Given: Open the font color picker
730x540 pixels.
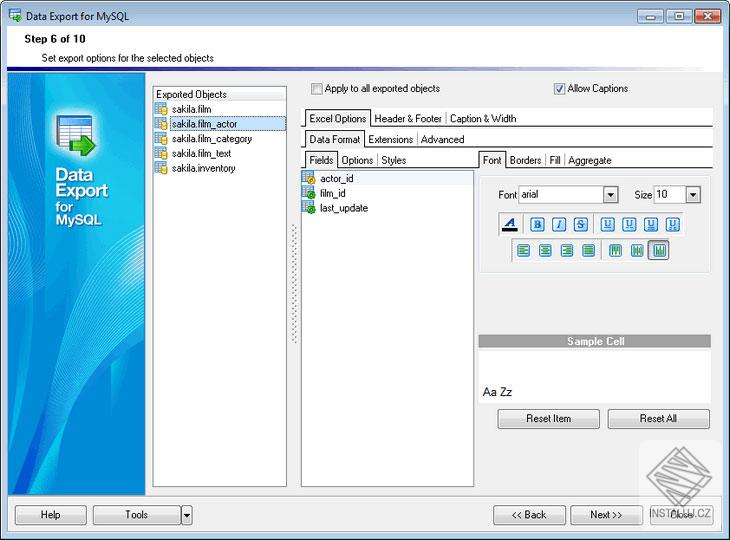Looking at the screenshot, I should (510, 224).
